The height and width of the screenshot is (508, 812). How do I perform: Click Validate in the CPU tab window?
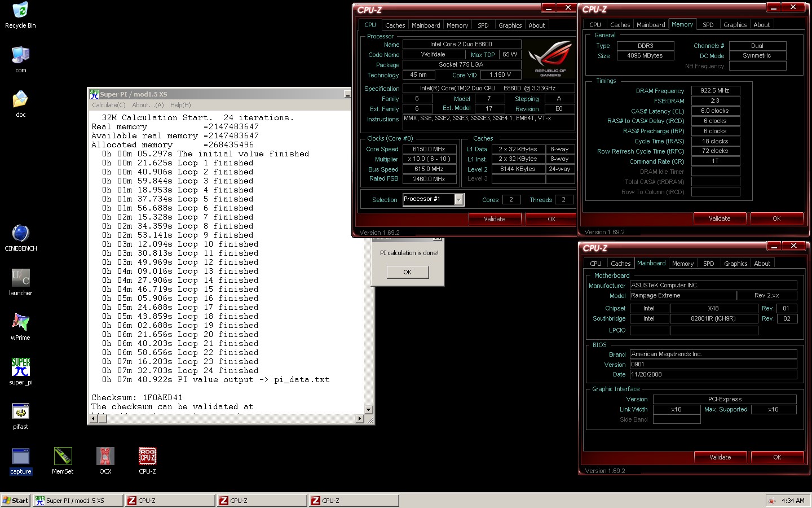(x=495, y=219)
